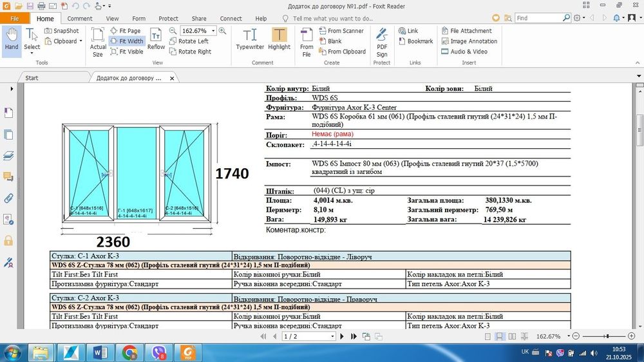
Task: Open the Attachments paperclip panel
Action: [x=8, y=198]
